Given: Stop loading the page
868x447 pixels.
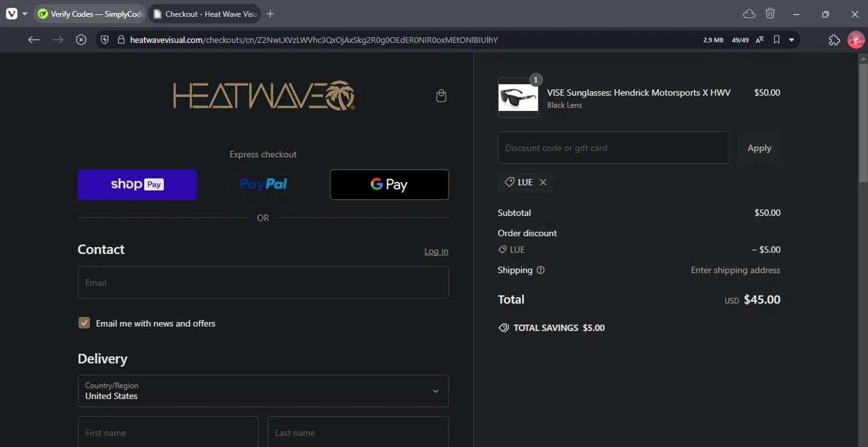Looking at the screenshot, I should tap(81, 40).
